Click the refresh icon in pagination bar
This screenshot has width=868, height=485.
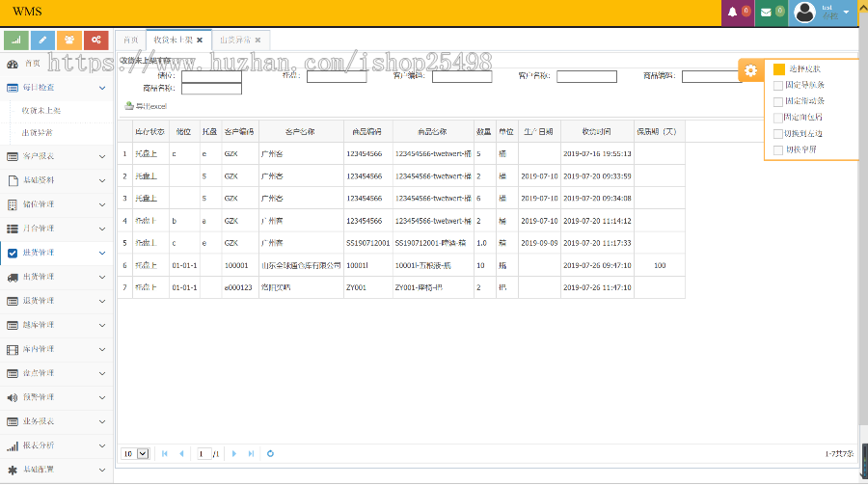pos(270,453)
